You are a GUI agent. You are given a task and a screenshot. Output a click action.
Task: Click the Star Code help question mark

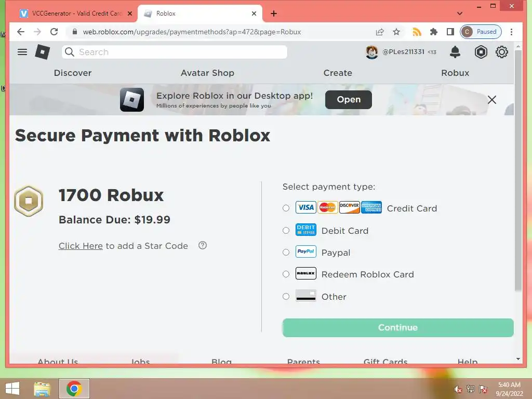(x=203, y=245)
